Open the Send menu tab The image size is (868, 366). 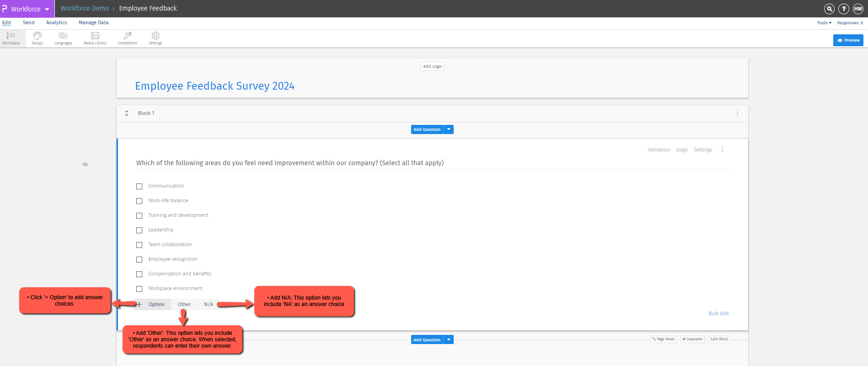click(29, 22)
